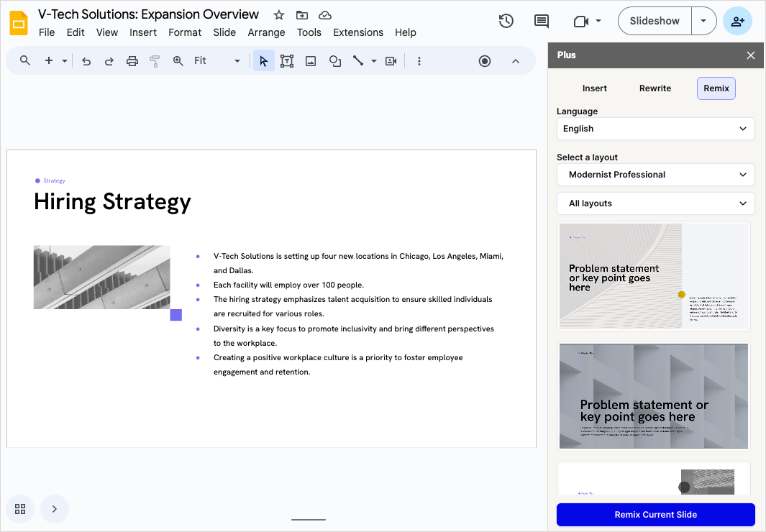766x532 pixels.
Task: Undo the last action
Action: 86,61
